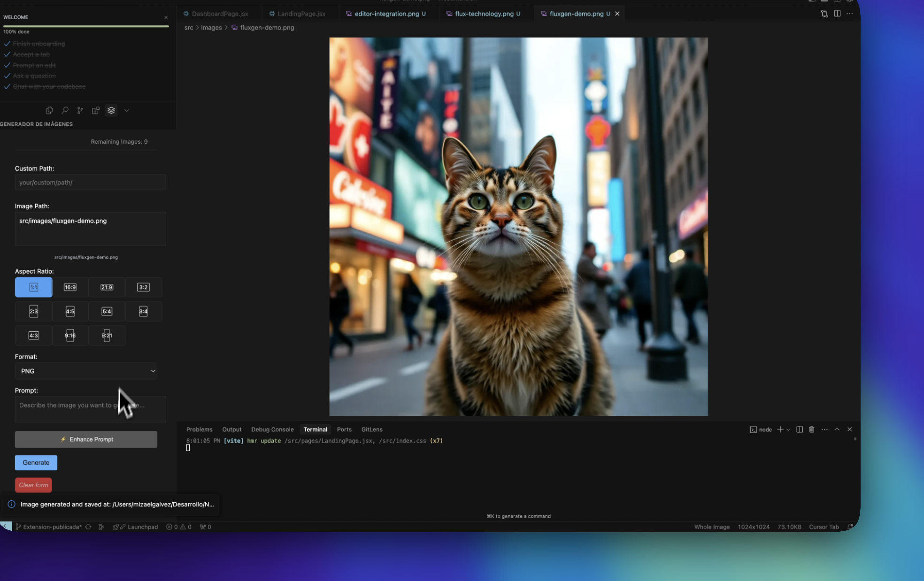
Task: Select the image generator layers icon
Action: (111, 110)
